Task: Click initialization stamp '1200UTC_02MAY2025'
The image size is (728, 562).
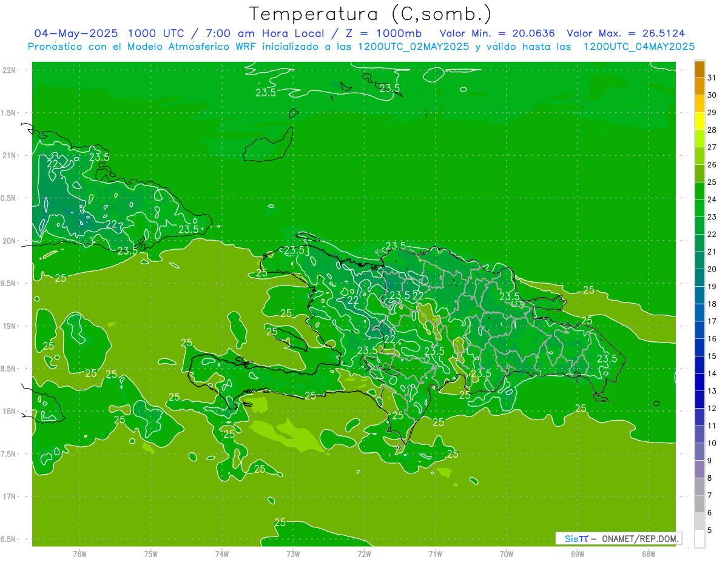Action: pos(413,47)
